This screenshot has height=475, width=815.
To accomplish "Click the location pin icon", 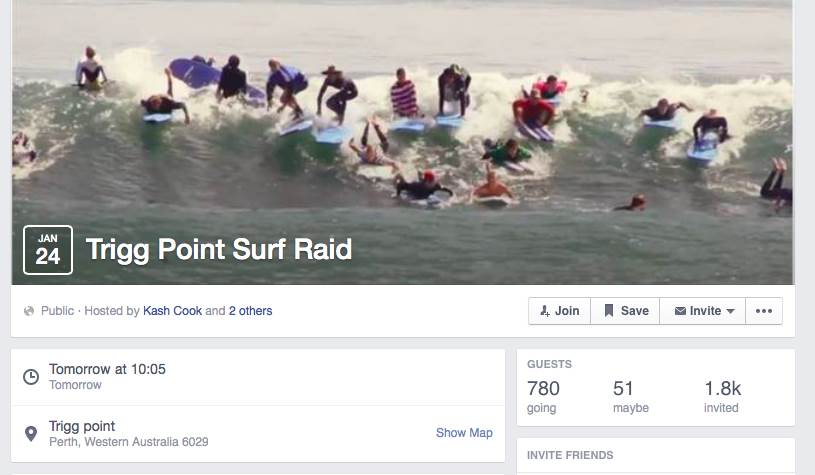I will pyautogui.click(x=31, y=434).
